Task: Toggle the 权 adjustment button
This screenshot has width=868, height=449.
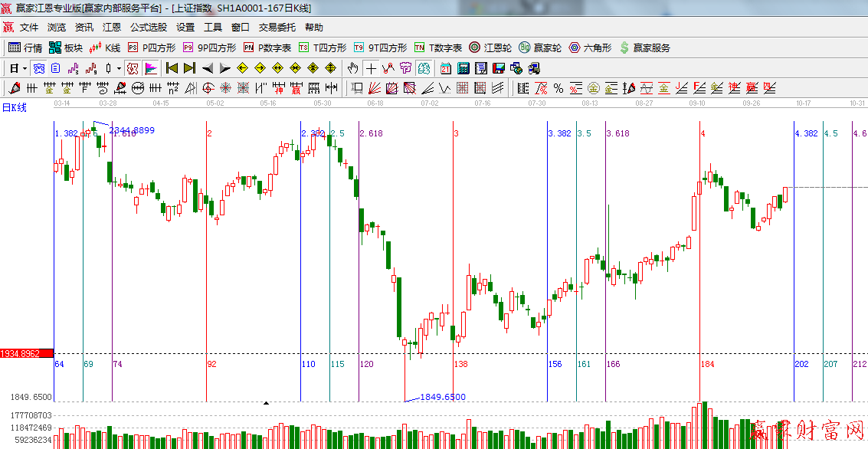Action: point(133,68)
